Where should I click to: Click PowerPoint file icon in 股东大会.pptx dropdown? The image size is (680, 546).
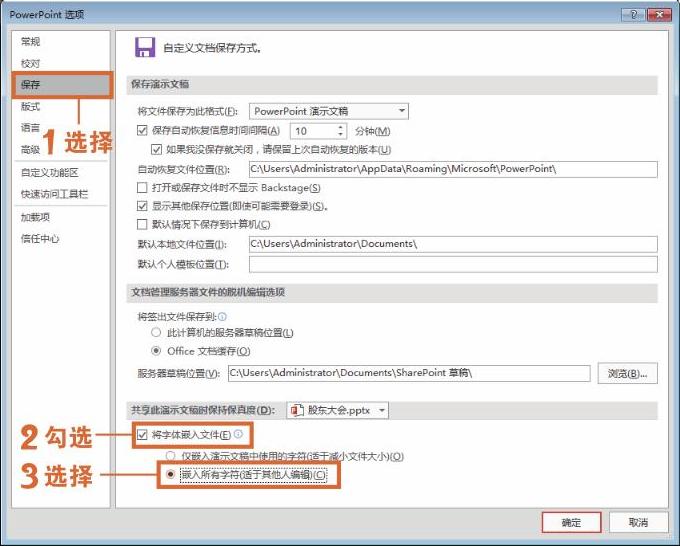[297, 410]
